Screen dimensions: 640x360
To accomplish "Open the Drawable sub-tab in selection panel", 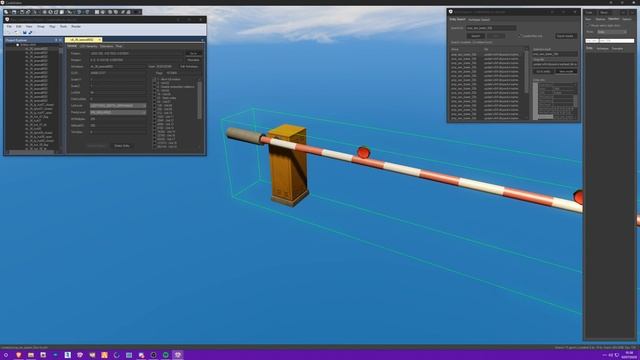I will [x=618, y=49].
